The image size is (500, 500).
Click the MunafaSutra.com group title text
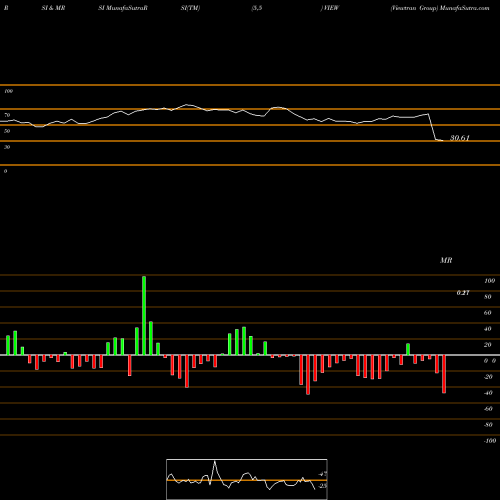[440, 8]
